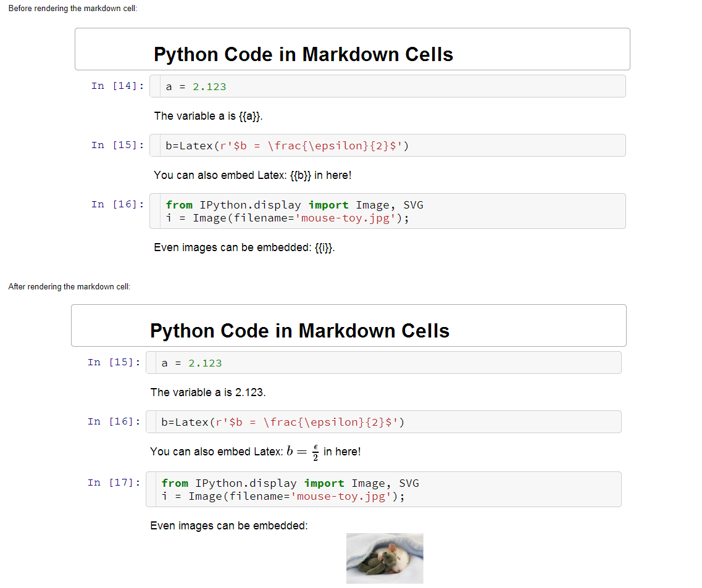Click the 'After rendering the markdown cell:' caption
The image size is (702, 588).
click(70, 286)
